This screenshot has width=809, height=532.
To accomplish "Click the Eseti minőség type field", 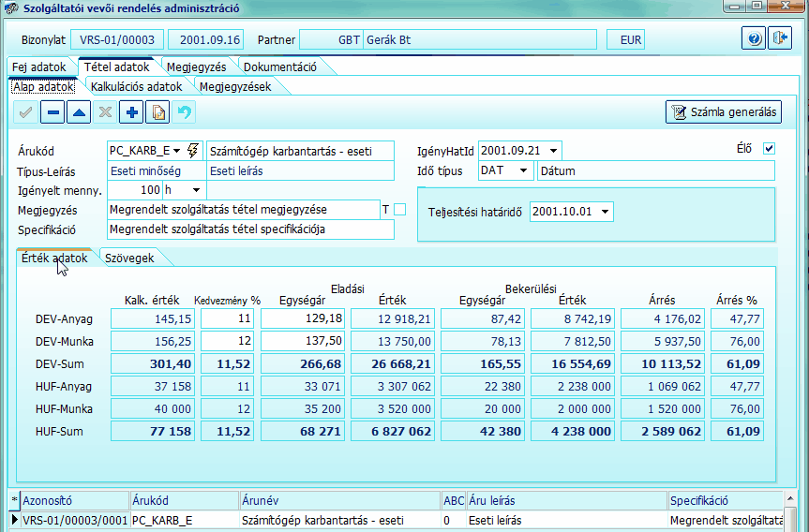I will 157,171.
